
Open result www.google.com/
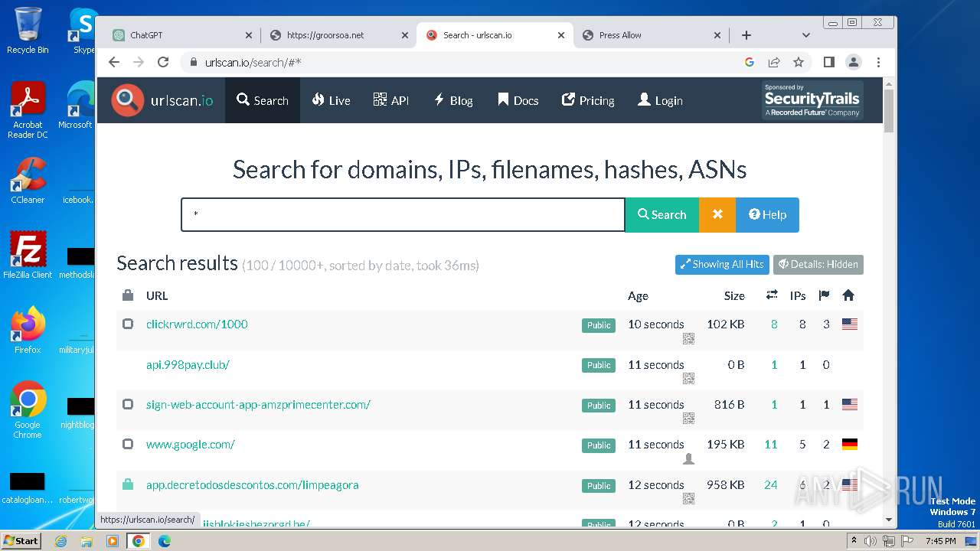[x=190, y=445]
